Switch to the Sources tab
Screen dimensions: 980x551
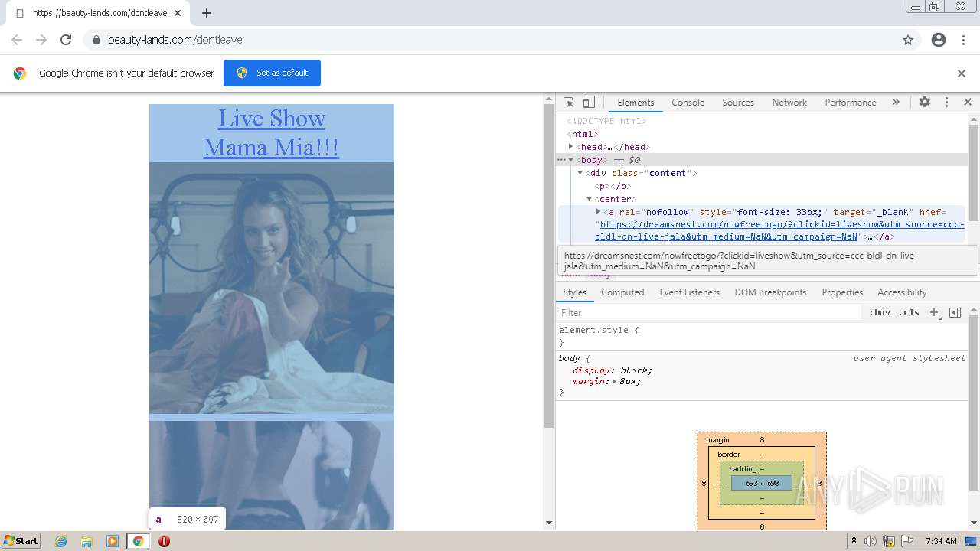(738, 103)
